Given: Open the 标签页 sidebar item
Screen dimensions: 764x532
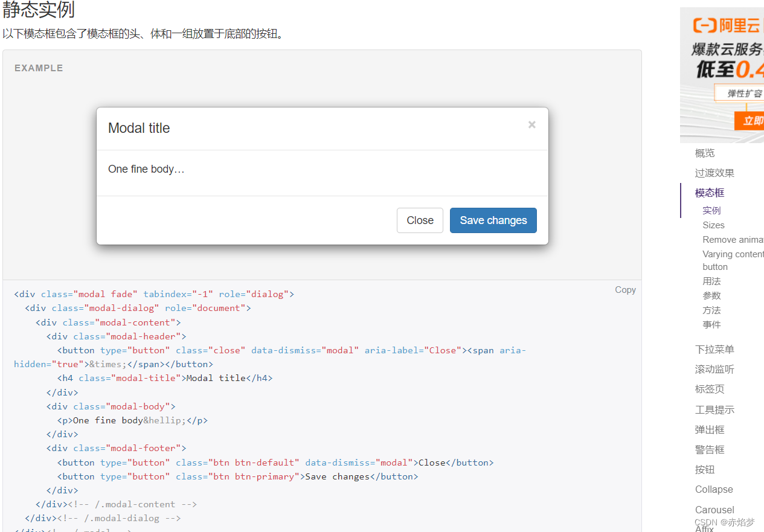Looking at the screenshot, I should point(710,389).
